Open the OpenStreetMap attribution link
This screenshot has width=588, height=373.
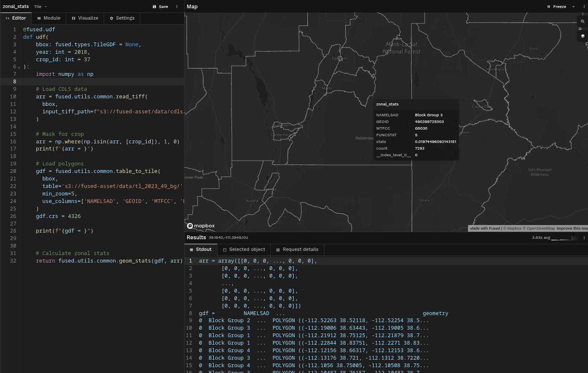(541, 228)
